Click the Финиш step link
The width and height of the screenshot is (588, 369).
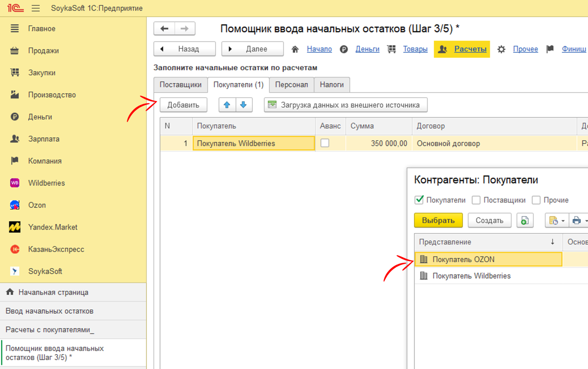tap(574, 49)
